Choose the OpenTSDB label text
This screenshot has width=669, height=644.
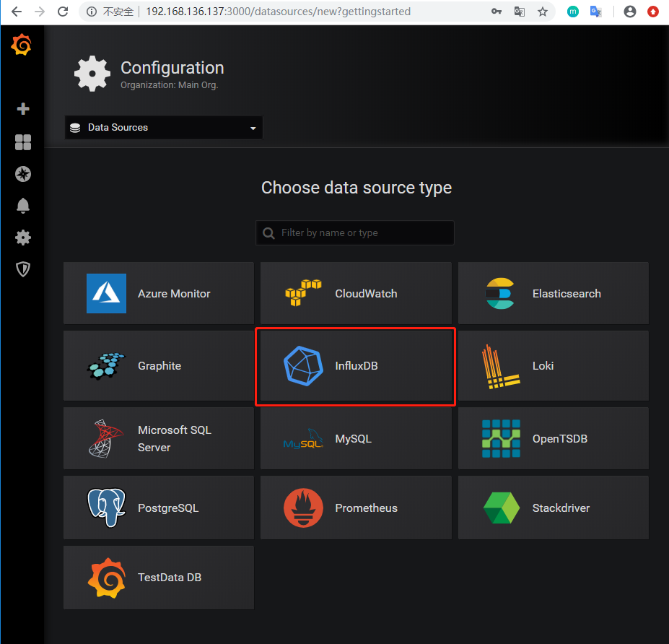pyautogui.click(x=560, y=439)
